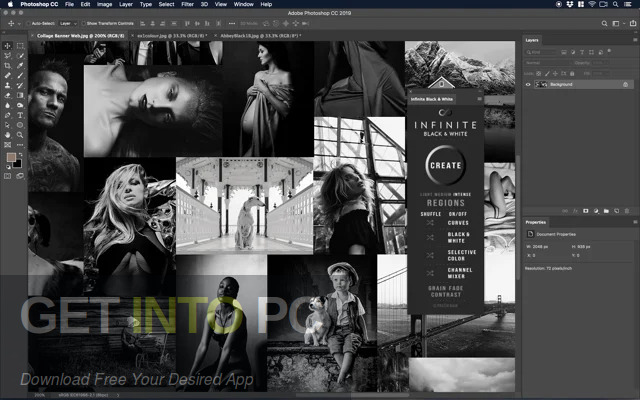
Task: Reset to default foreground/background colors
Action: click(x=9, y=167)
